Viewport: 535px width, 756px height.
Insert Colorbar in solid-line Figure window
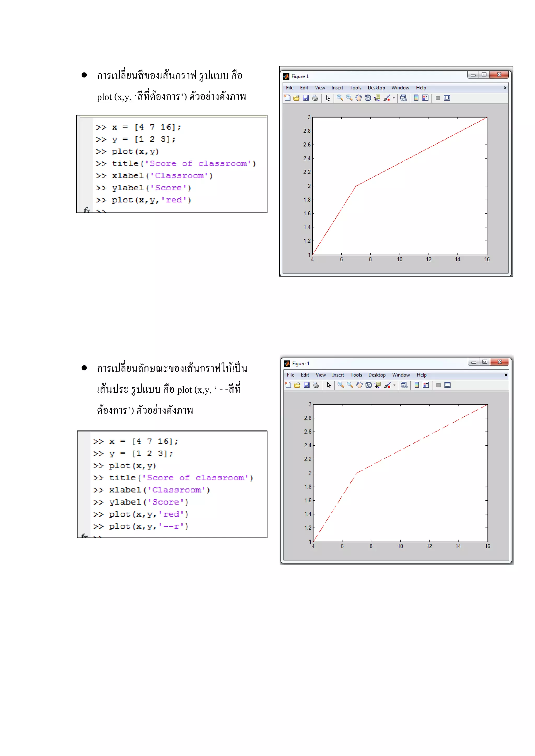point(416,98)
